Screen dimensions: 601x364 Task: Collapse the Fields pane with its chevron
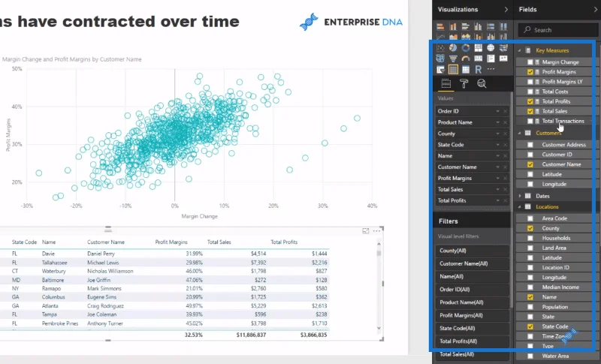tap(596, 10)
